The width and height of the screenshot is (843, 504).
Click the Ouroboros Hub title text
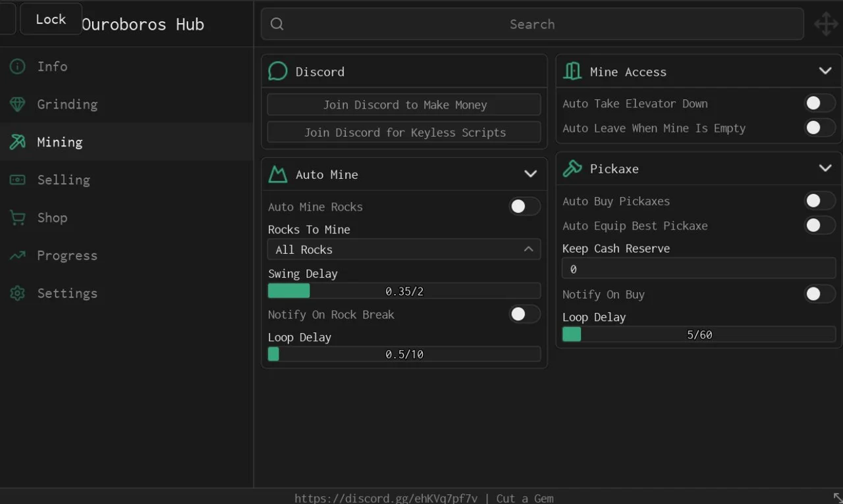click(x=143, y=24)
